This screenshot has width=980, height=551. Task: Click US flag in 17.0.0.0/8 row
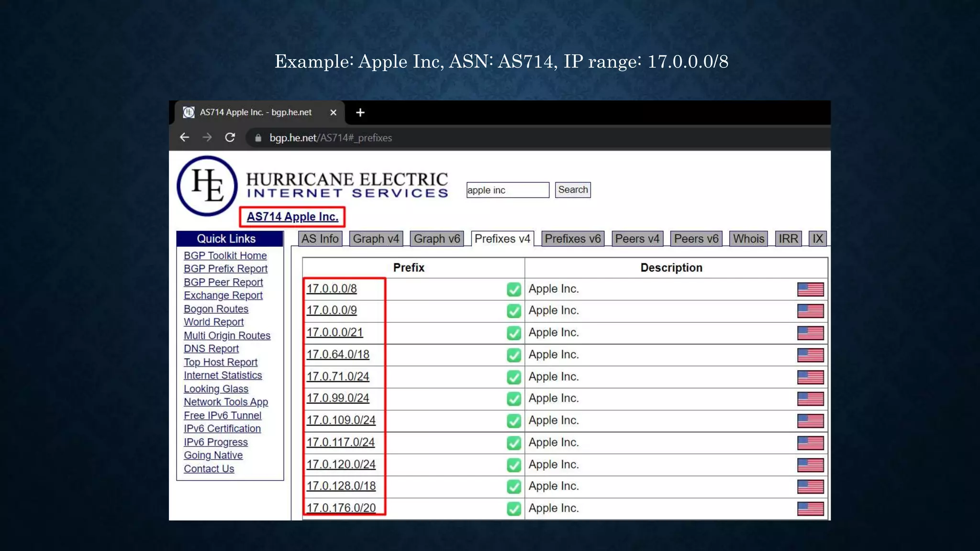[x=811, y=289]
